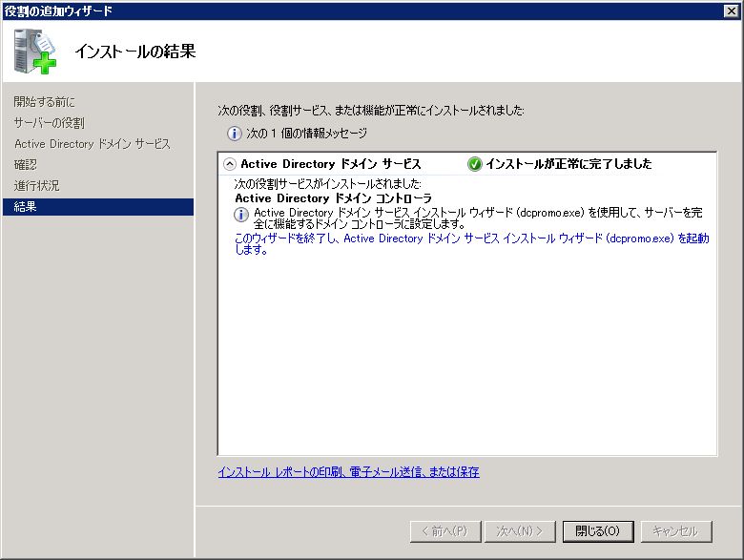Click < 前へ(P) button
The height and width of the screenshot is (560, 744).
pyautogui.click(x=445, y=531)
